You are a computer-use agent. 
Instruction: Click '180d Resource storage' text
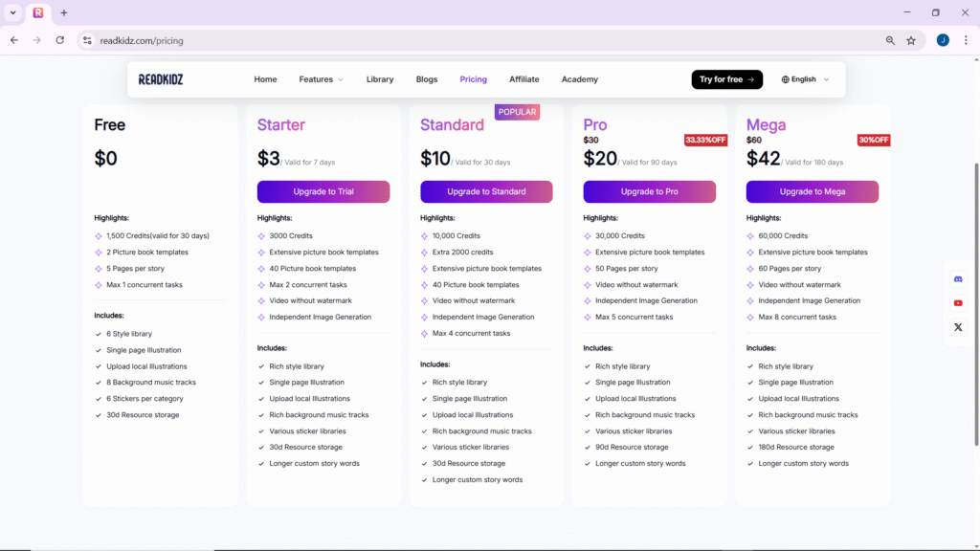(x=795, y=448)
